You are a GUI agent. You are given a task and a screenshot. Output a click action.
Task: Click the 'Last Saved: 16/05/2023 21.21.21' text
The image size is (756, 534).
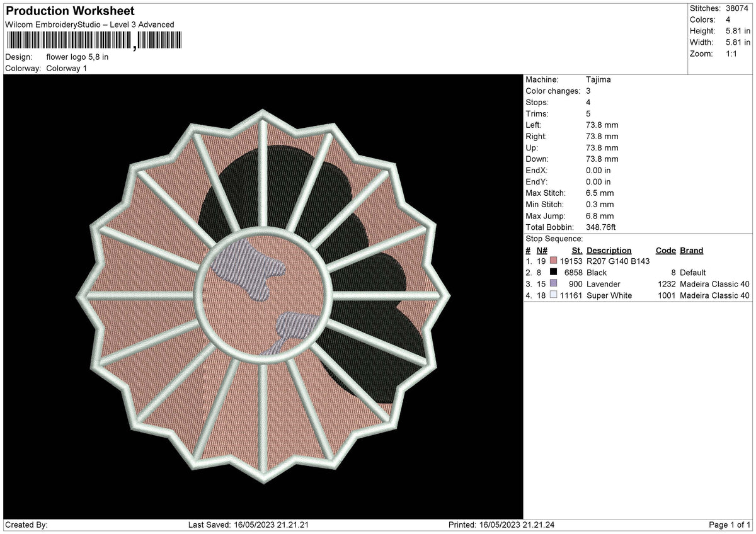pyautogui.click(x=248, y=525)
